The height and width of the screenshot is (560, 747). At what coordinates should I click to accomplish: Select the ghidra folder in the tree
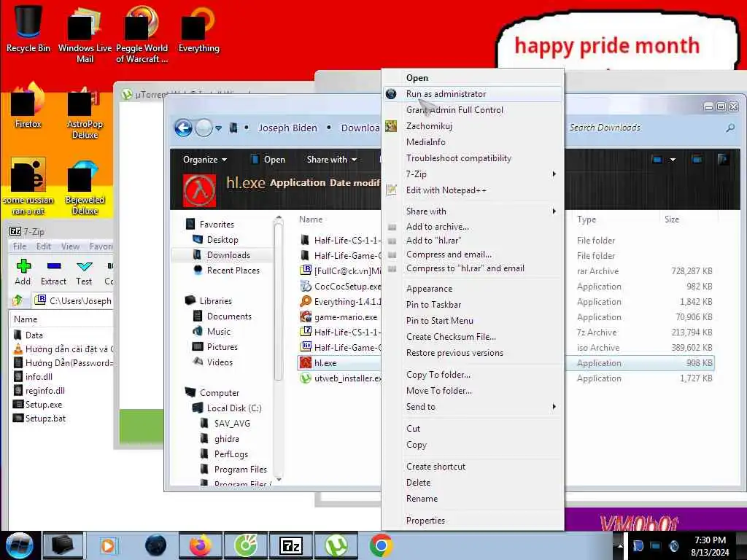227,438
